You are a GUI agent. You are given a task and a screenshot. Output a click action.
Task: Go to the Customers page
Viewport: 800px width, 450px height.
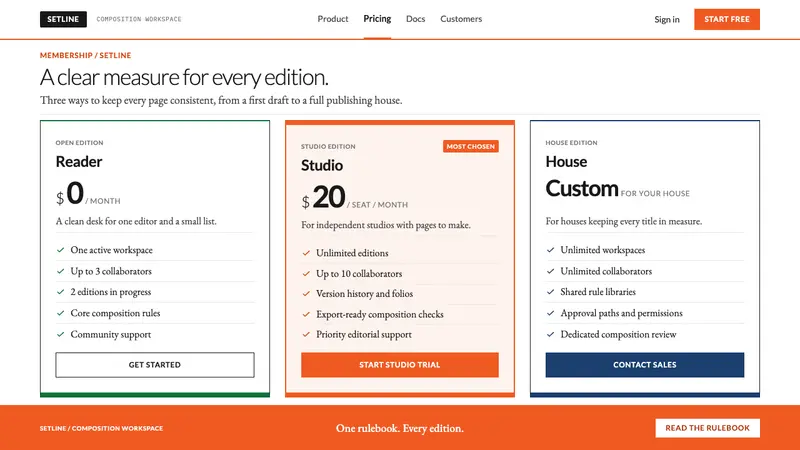461,19
